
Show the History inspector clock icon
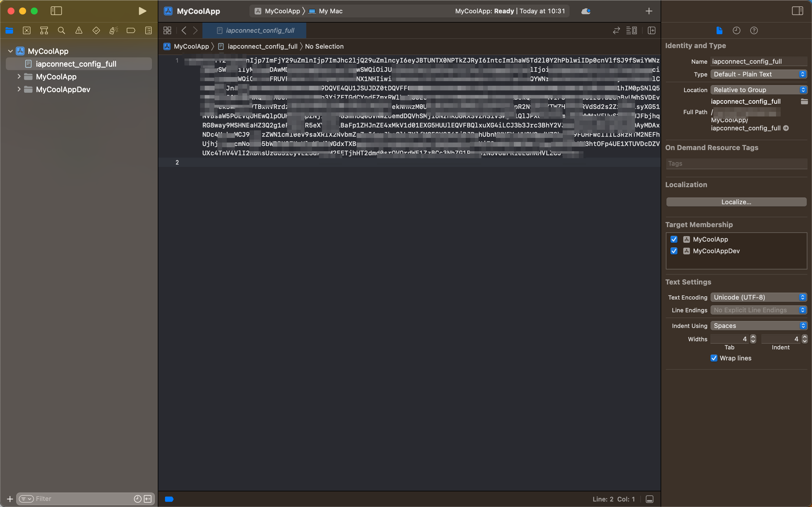736,30
